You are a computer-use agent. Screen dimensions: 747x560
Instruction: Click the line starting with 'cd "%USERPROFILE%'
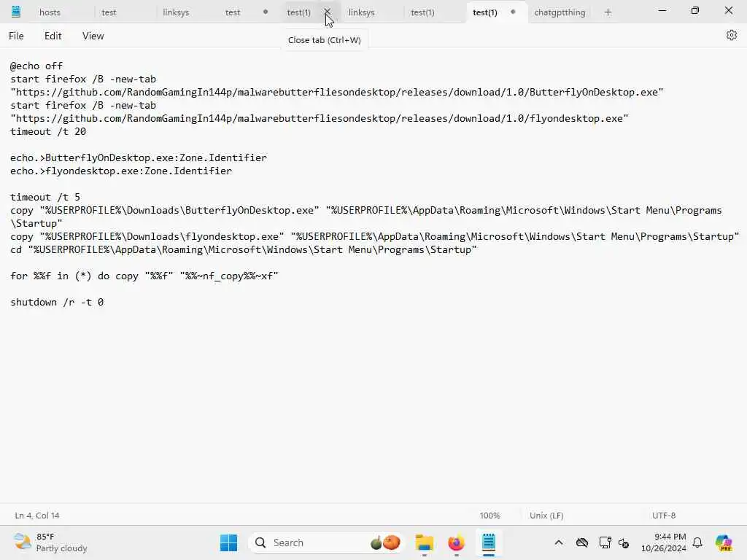[243, 249]
